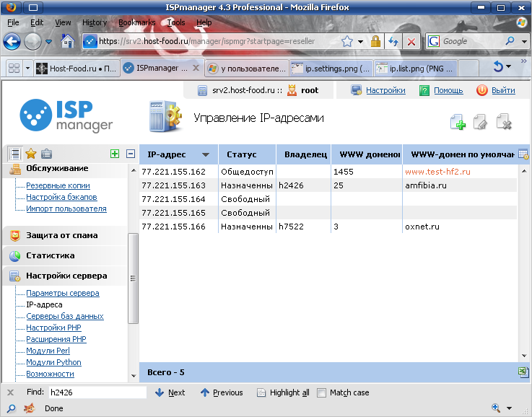Viewport: 532px width, 417px height.
Task: Click the ISPmanager logo
Action: click(x=66, y=116)
